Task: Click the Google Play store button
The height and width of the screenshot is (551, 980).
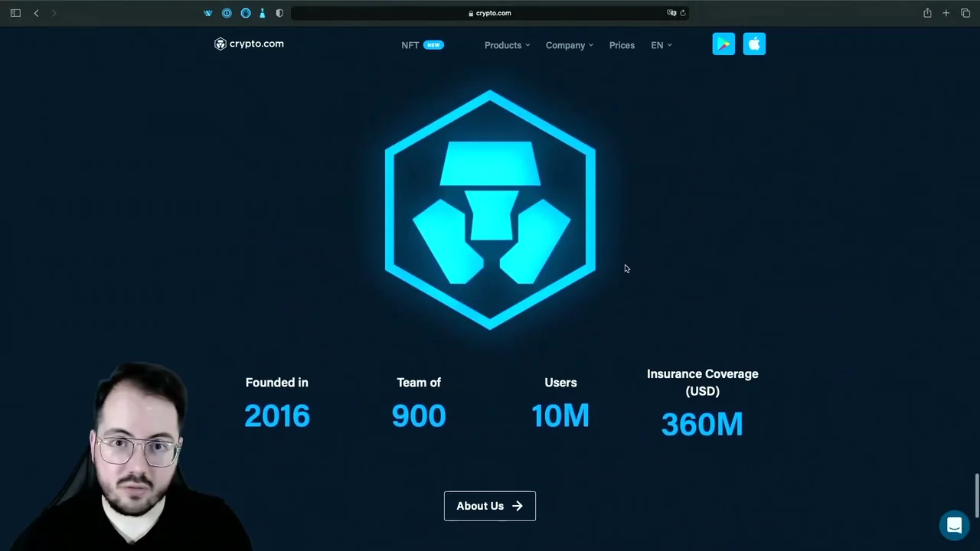Action: pos(724,44)
